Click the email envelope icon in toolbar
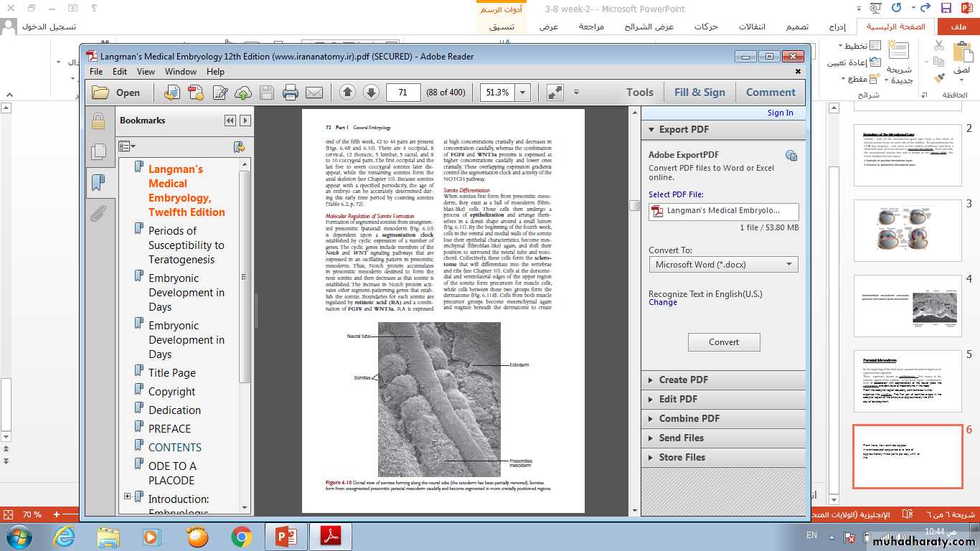Image resolution: width=980 pixels, height=551 pixels. point(314,93)
